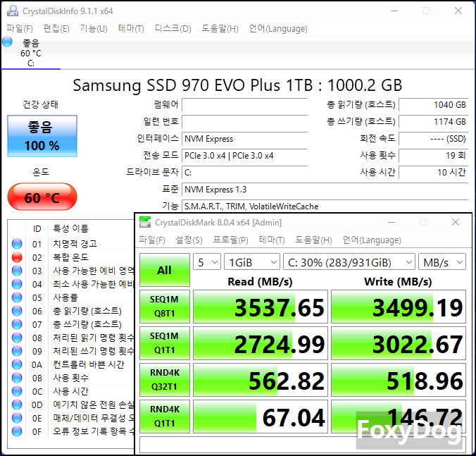
Task: Open 도움말(H) menu in CrystalDiskMark
Action: [x=313, y=240]
